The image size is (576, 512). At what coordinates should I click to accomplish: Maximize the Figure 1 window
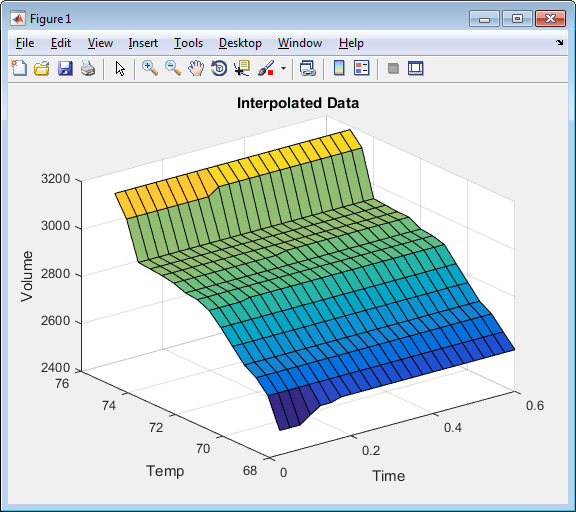click(517, 19)
